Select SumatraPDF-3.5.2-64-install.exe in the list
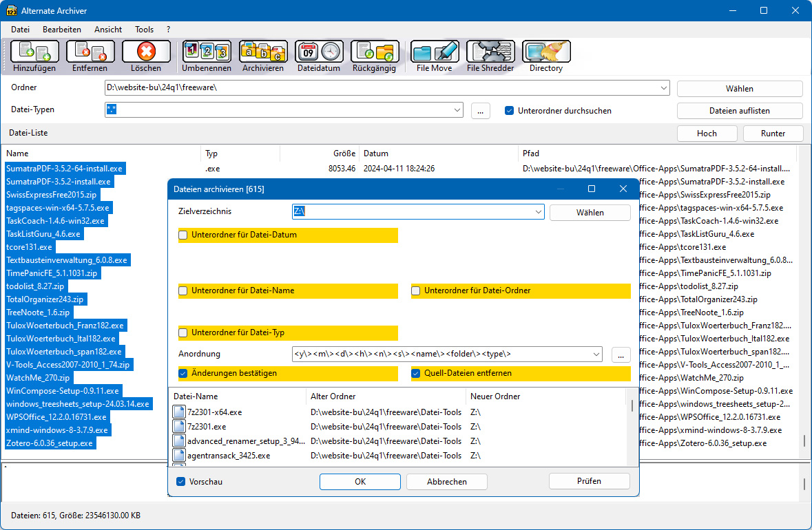This screenshot has width=812, height=530. click(64, 168)
